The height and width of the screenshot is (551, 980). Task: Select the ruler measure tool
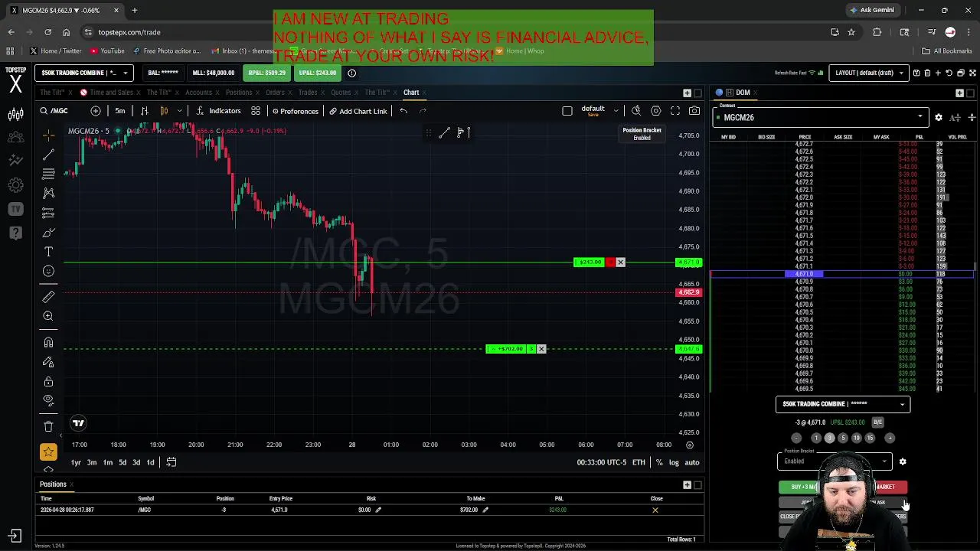click(x=48, y=297)
